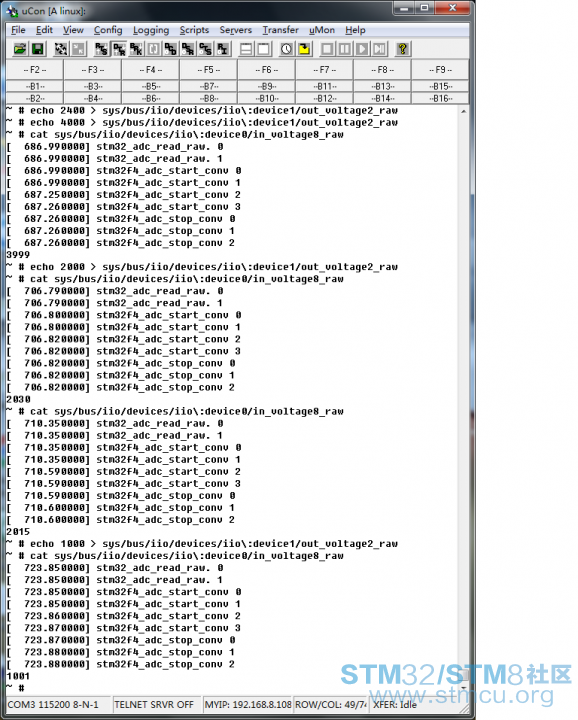The height and width of the screenshot is (720, 578).
Task: Click the F4 function key button
Action: coord(151,70)
